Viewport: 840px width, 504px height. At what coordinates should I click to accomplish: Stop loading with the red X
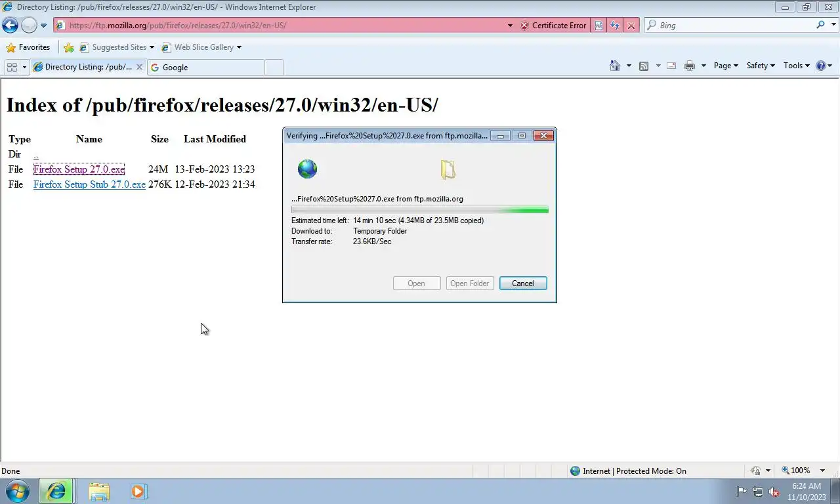[x=631, y=26]
